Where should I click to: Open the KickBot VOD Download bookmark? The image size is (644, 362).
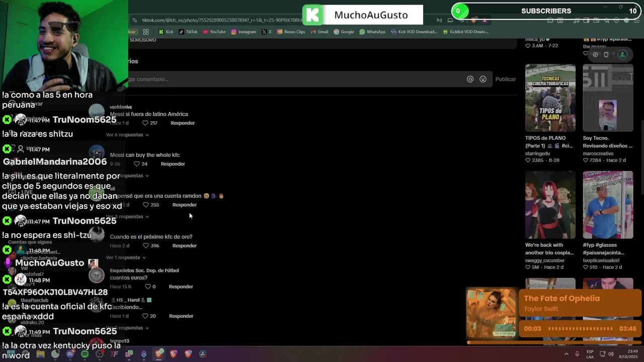click(x=465, y=32)
